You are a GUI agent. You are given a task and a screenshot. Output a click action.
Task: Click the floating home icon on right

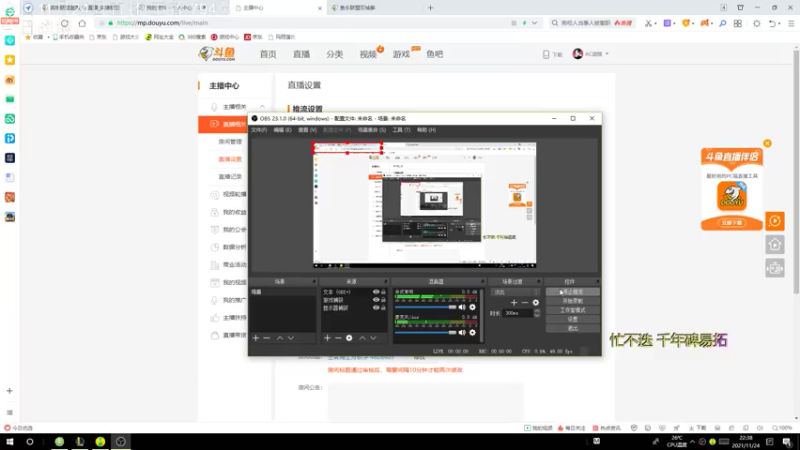775,244
